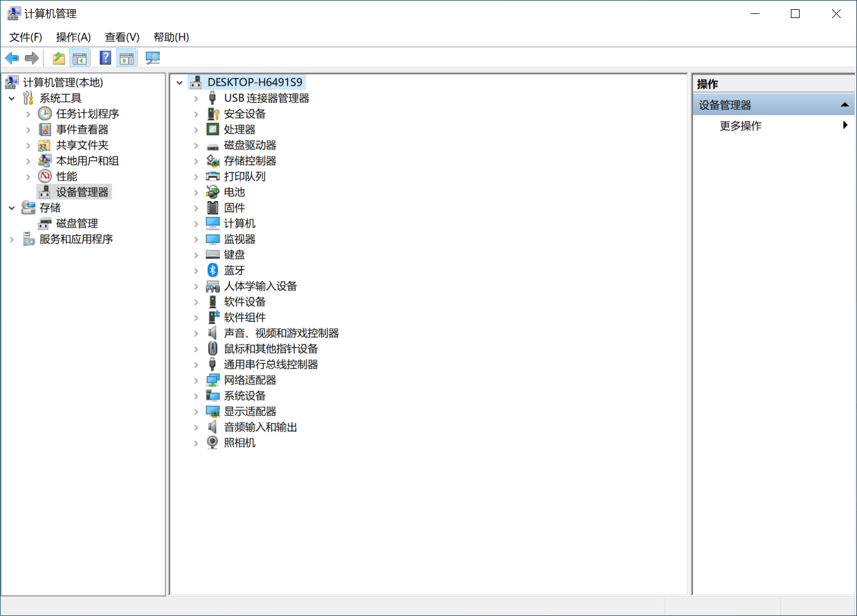Collapse the DESKTOP-H6491S9 root node
This screenshot has height=616, width=857.
(x=180, y=83)
